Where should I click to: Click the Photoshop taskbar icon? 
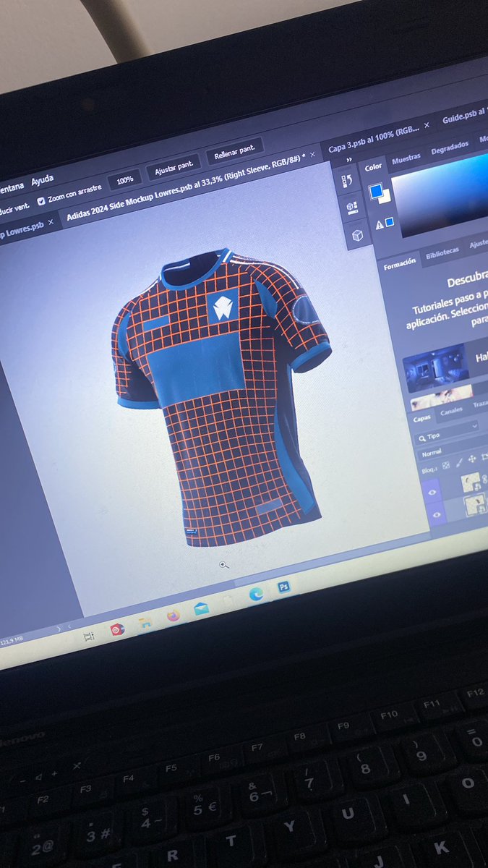[x=283, y=587]
